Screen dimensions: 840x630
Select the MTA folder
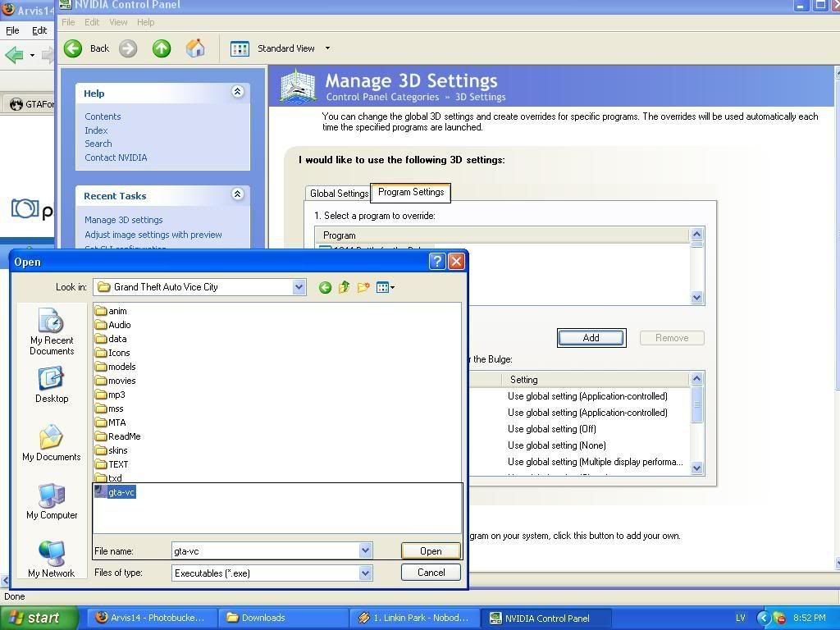point(111,422)
